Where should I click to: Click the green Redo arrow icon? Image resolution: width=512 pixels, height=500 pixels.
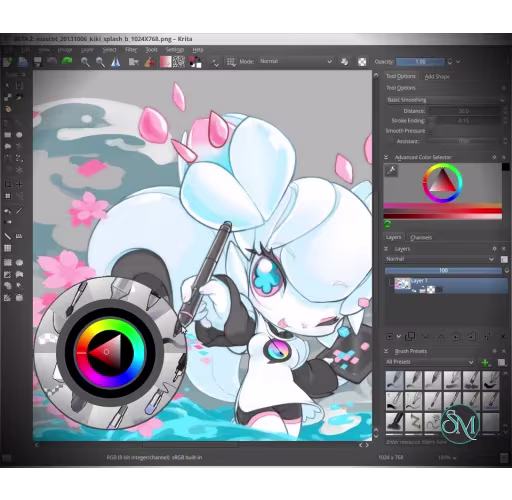67,61
